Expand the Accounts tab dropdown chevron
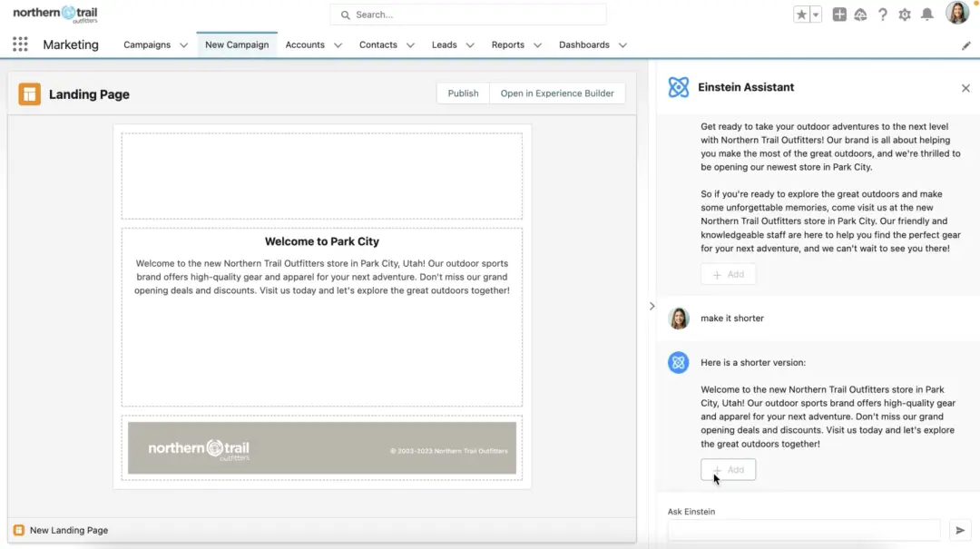 click(338, 45)
